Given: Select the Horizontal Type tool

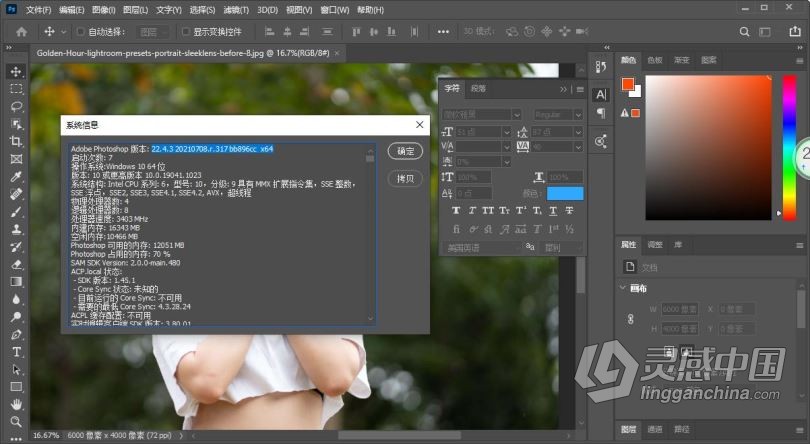Looking at the screenshot, I should 16,352.
